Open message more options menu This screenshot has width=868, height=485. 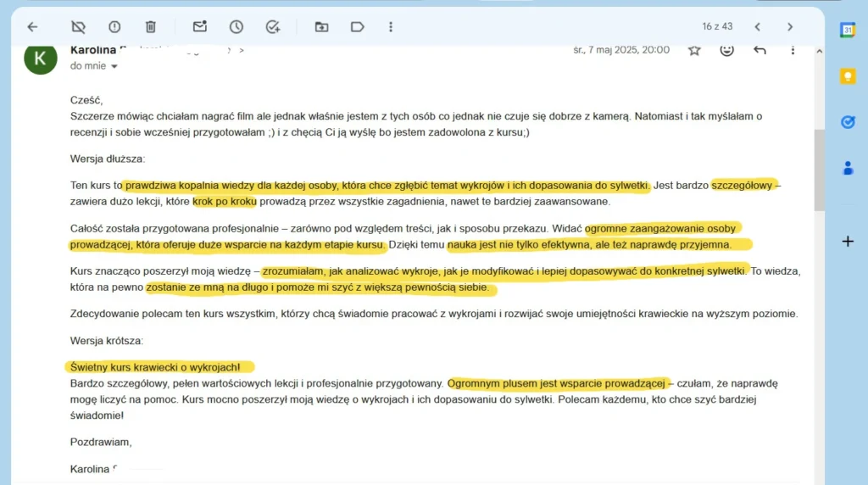coord(793,50)
